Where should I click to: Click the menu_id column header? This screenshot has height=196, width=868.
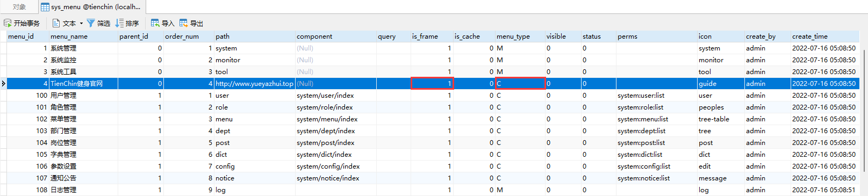coord(27,37)
